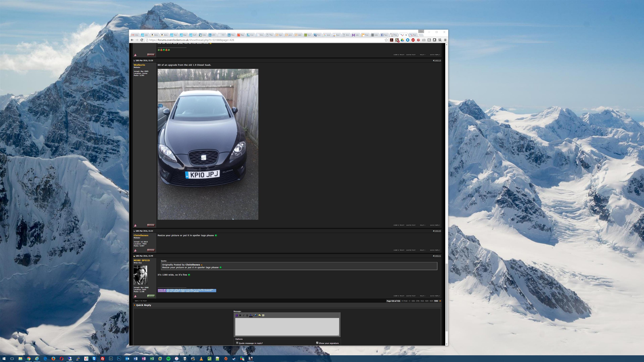
Task: Open Lightroom from the taskbar
Action: (x=111, y=359)
